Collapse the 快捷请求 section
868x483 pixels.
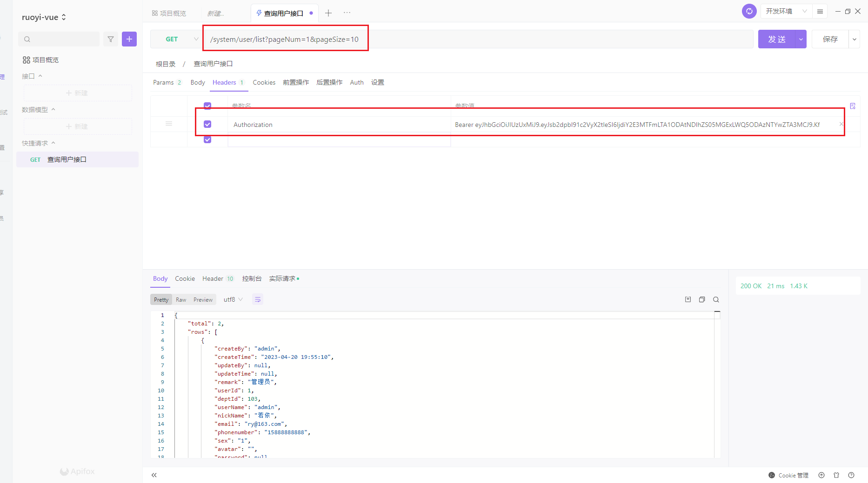pyautogui.click(x=39, y=143)
